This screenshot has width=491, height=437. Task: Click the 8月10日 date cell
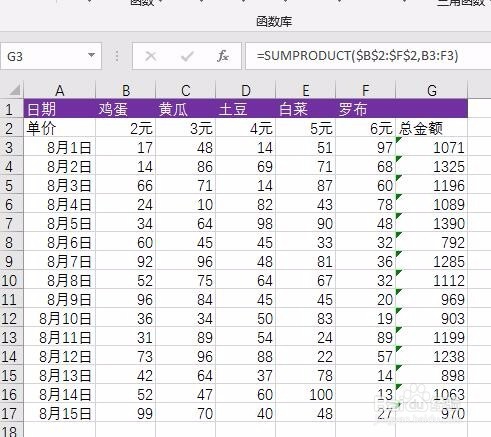point(60,318)
